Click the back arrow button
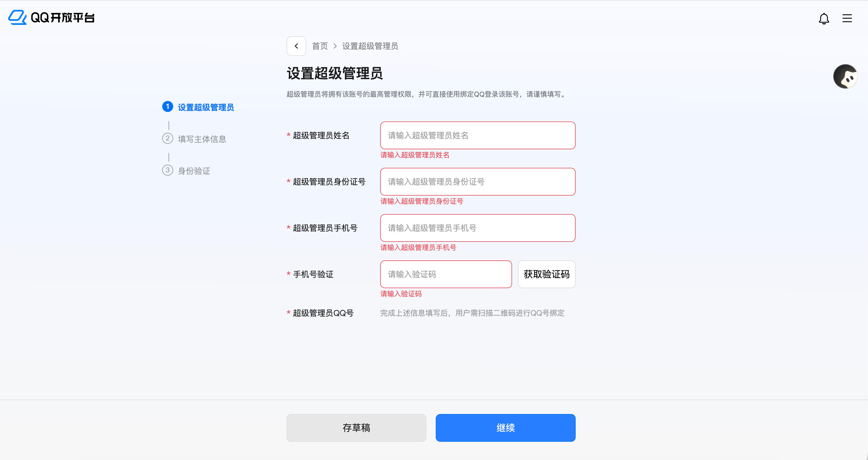Image resolution: width=868 pixels, height=460 pixels. (296, 45)
